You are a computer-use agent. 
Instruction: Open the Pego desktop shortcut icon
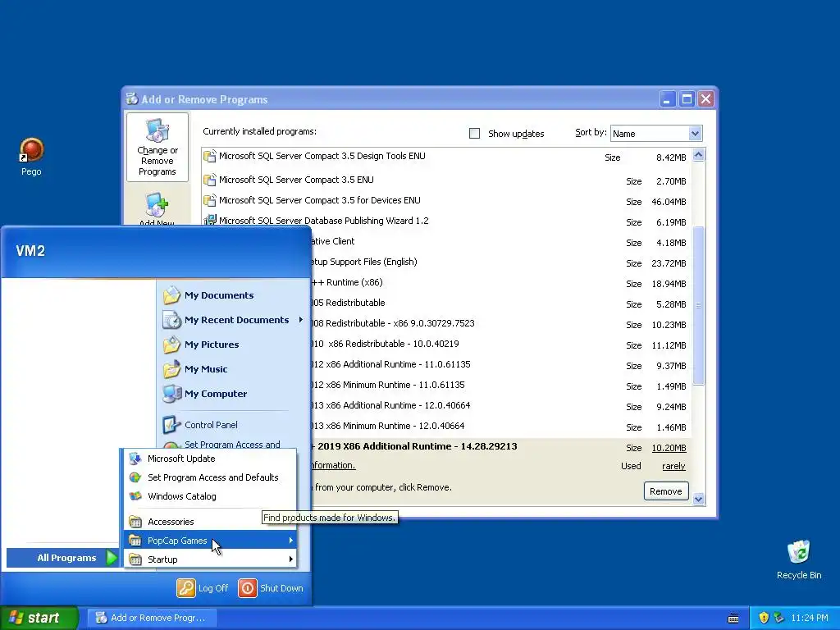[31, 150]
